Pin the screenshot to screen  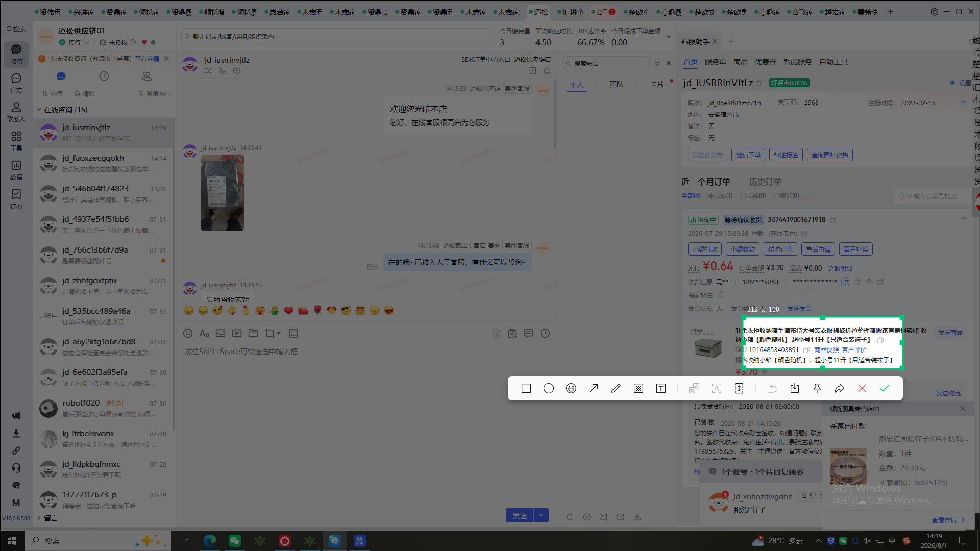[817, 389]
